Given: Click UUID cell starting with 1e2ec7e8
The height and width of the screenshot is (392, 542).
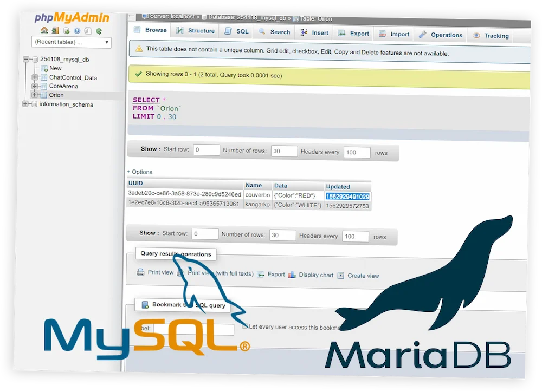Looking at the screenshot, I should tap(184, 203).
